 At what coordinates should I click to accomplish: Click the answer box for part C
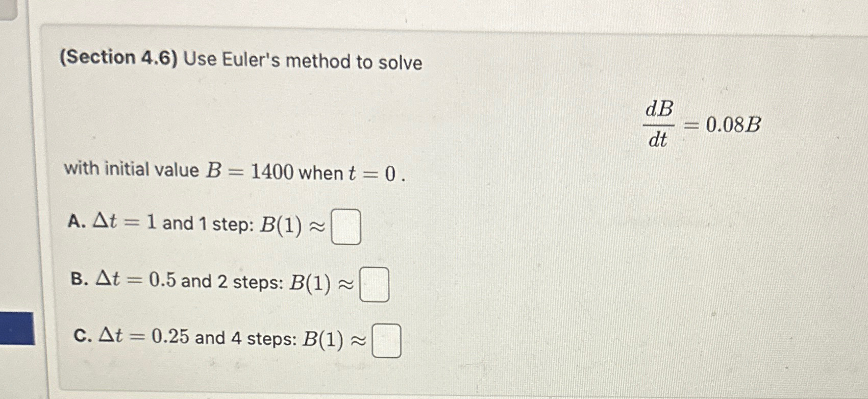(387, 340)
